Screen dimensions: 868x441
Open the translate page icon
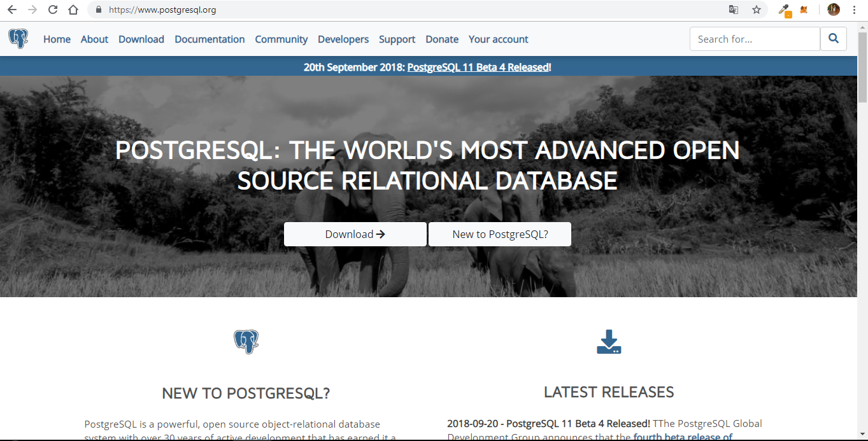(x=734, y=10)
